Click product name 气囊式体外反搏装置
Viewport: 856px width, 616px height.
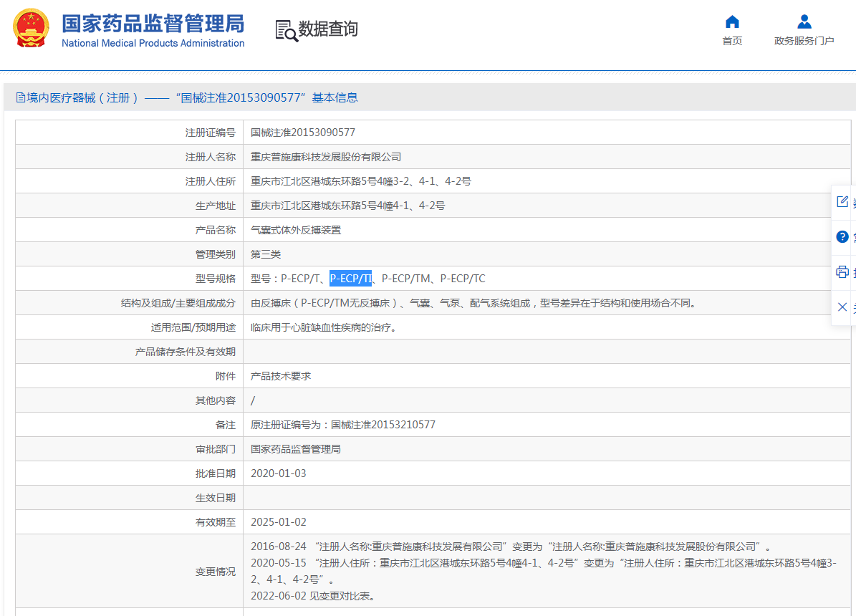tap(296, 231)
